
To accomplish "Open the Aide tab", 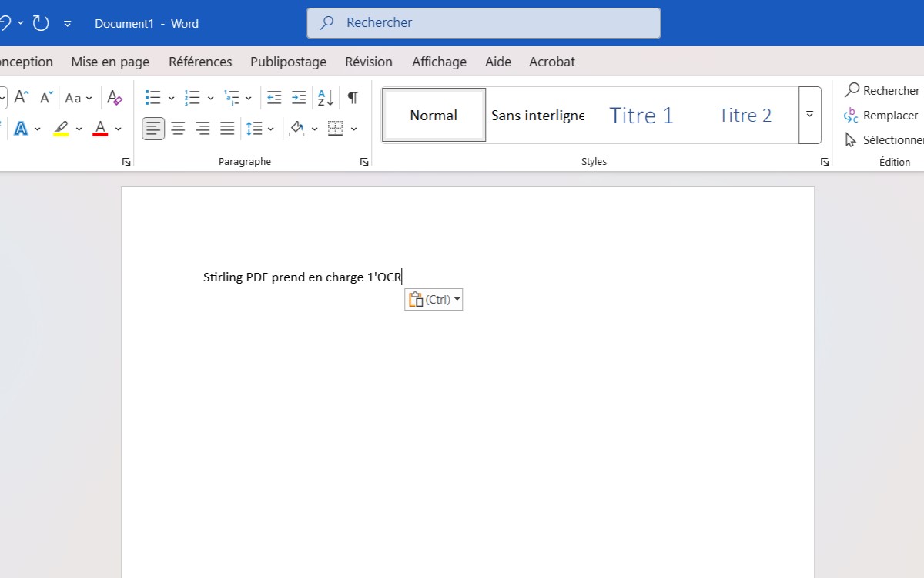I will coord(498,62).
